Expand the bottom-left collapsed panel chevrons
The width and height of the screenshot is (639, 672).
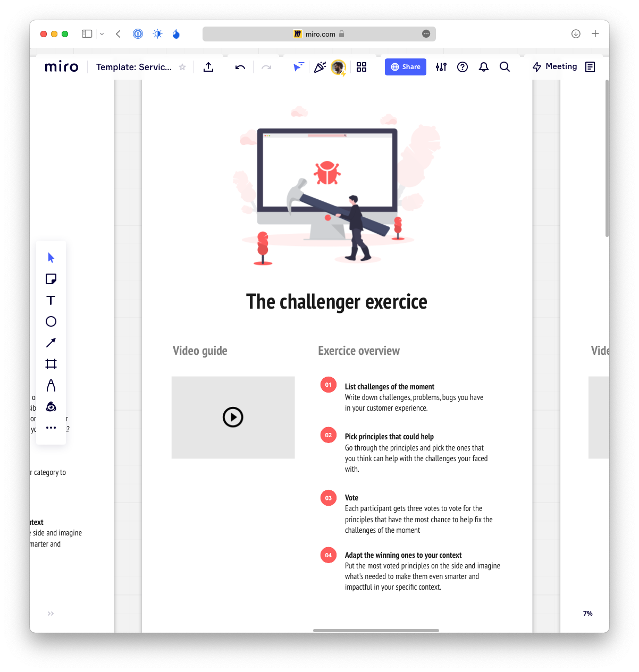(x=51, y=614)
